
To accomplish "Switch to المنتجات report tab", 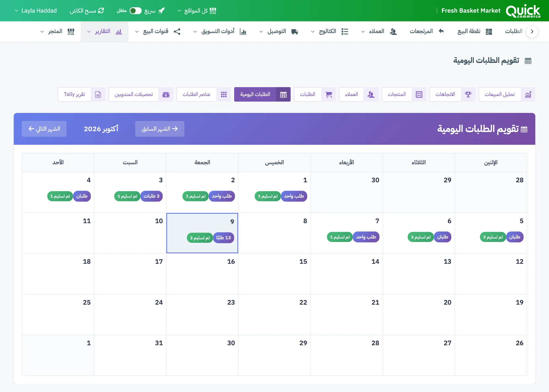I will click(404, 94).
